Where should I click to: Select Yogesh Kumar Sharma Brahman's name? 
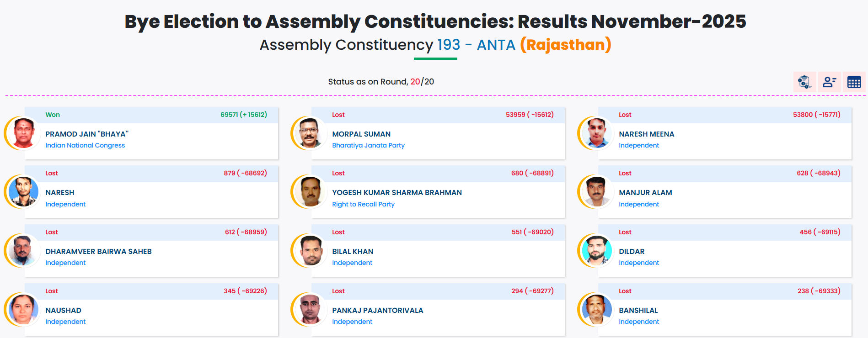click(x=396, y=192)
